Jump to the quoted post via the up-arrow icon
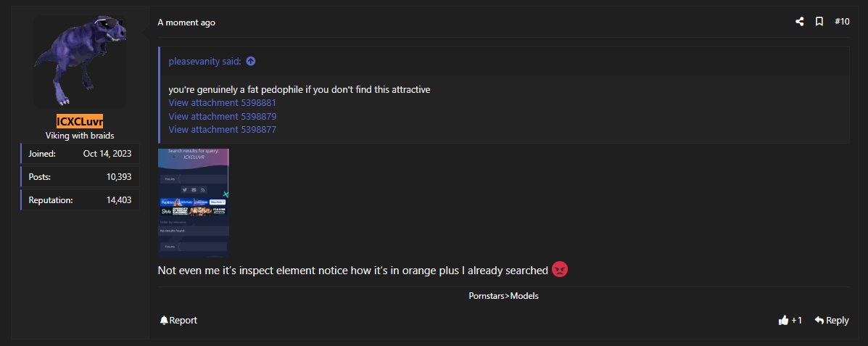868x346 pixels. pyautogui.click(x=251, y=61)
